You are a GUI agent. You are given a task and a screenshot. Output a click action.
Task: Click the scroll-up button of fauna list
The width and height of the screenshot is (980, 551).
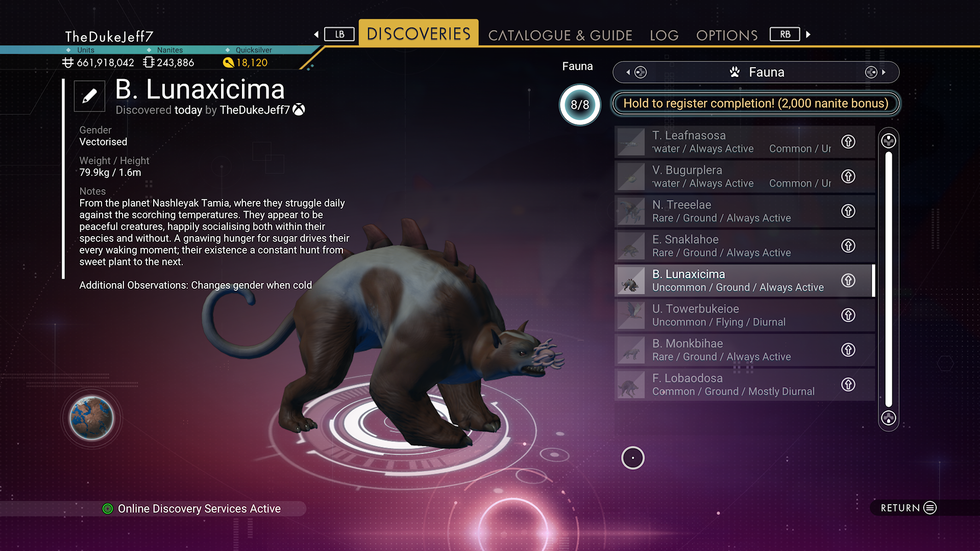click(x=889, y=141)
